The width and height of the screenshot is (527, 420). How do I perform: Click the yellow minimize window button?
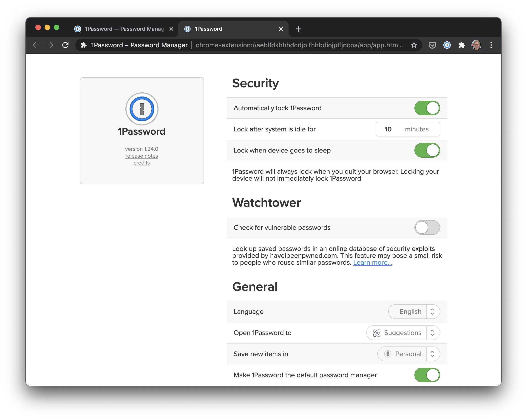47,27
